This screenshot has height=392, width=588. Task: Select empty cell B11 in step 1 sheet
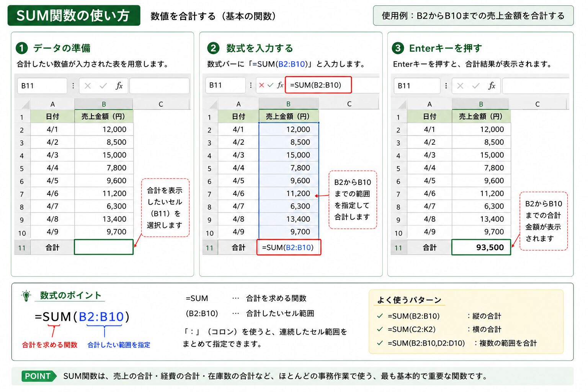pyautogui.click(x=104, y=247)
